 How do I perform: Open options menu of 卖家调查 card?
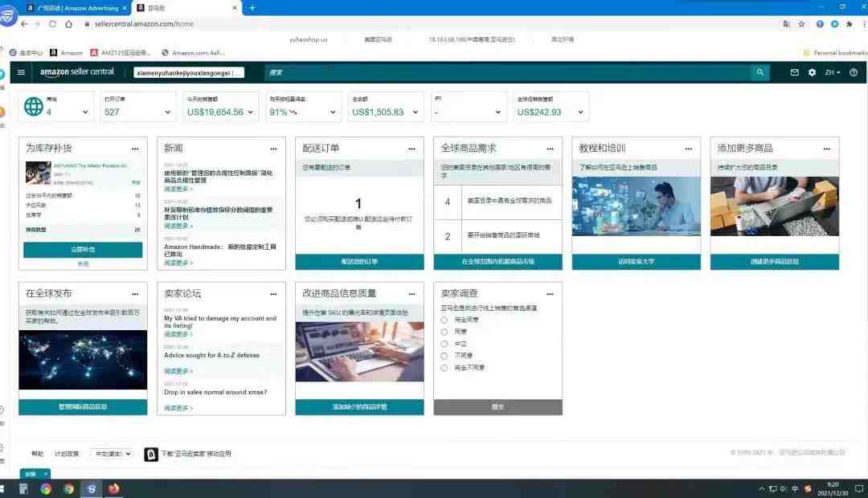[551, 294]
